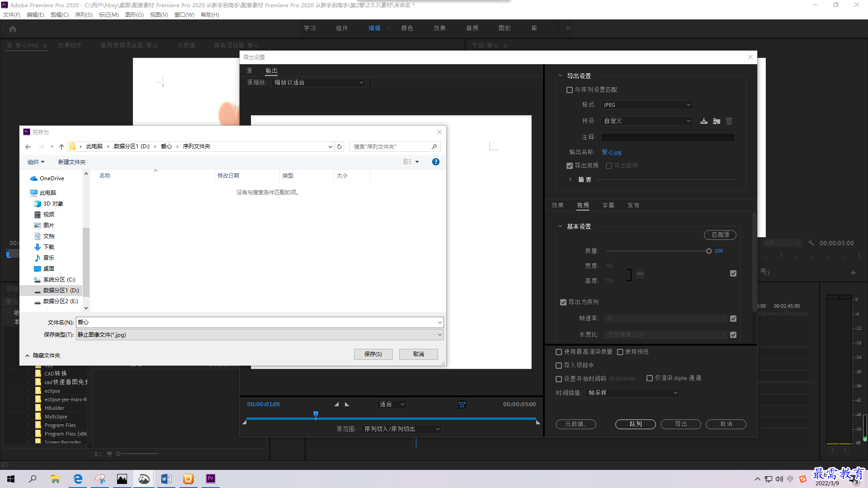
Task: Open the Sequence menu
Action: 84,15
